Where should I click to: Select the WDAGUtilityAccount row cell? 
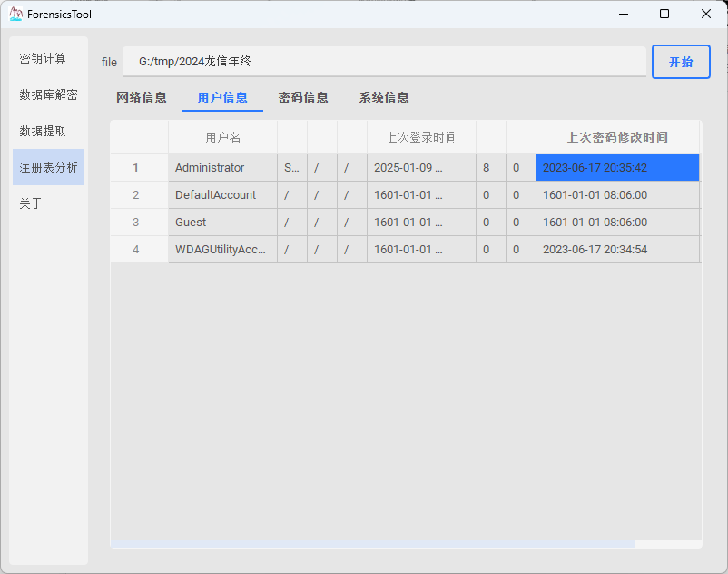222,250
